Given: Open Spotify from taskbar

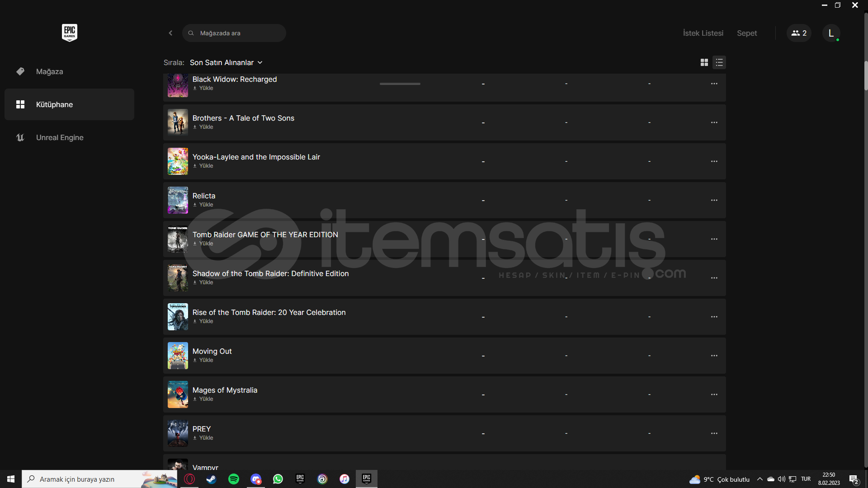Looking at the screenshot, I should click(234, 479).
